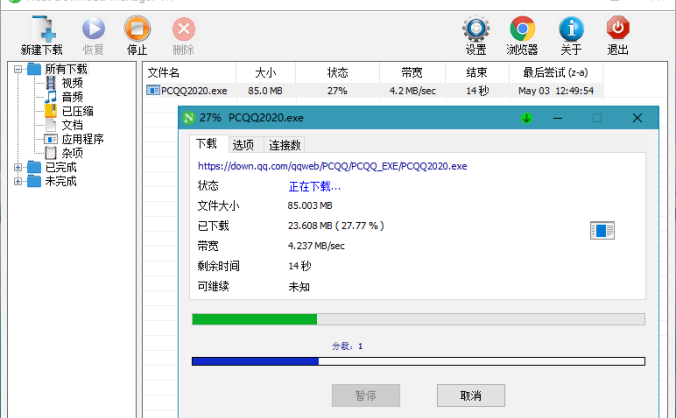This screenshot has height=418, width=676.
Task: Switch to the 下载 tab
Action: [206, 143]
